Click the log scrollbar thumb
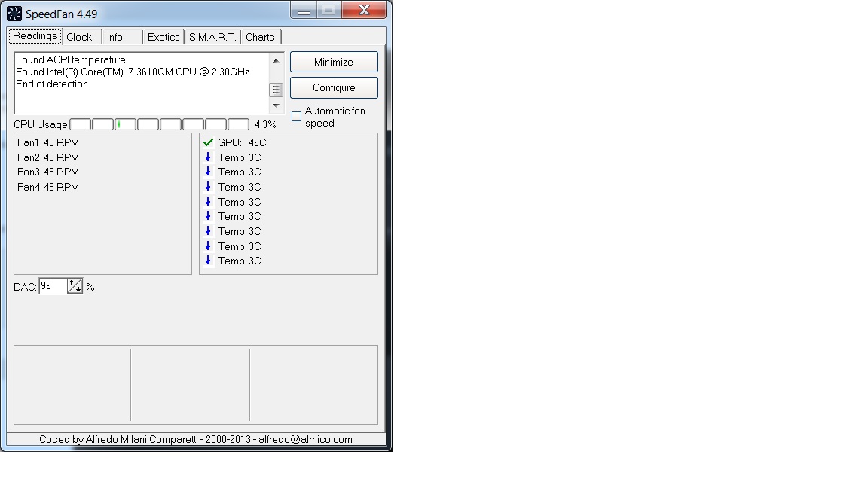 pos(276,90)
